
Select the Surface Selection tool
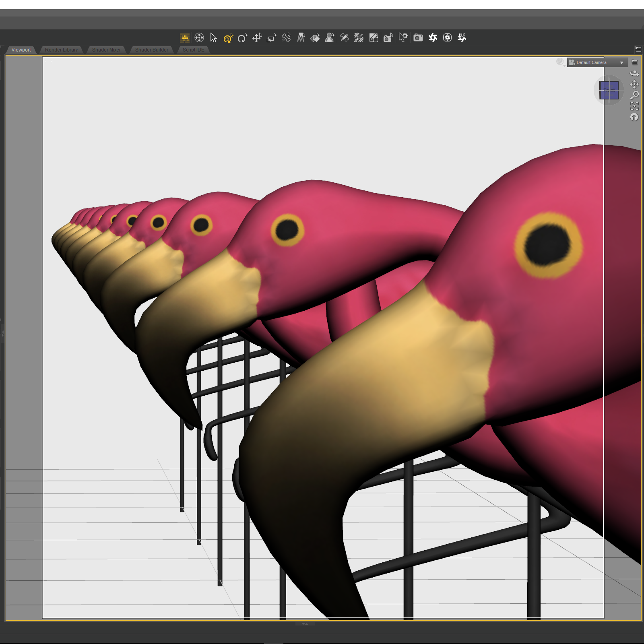pyautogui.click(x=315, y=38)
